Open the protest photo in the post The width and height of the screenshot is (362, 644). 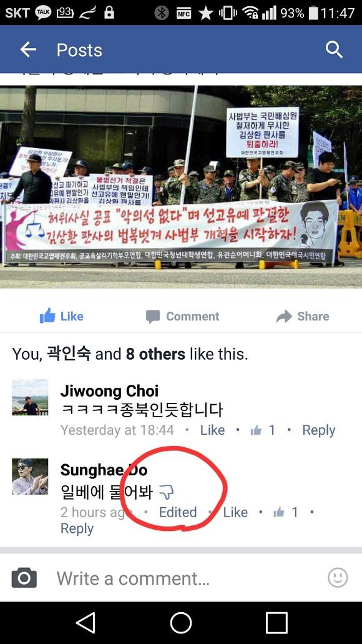[x=181, y=187]
